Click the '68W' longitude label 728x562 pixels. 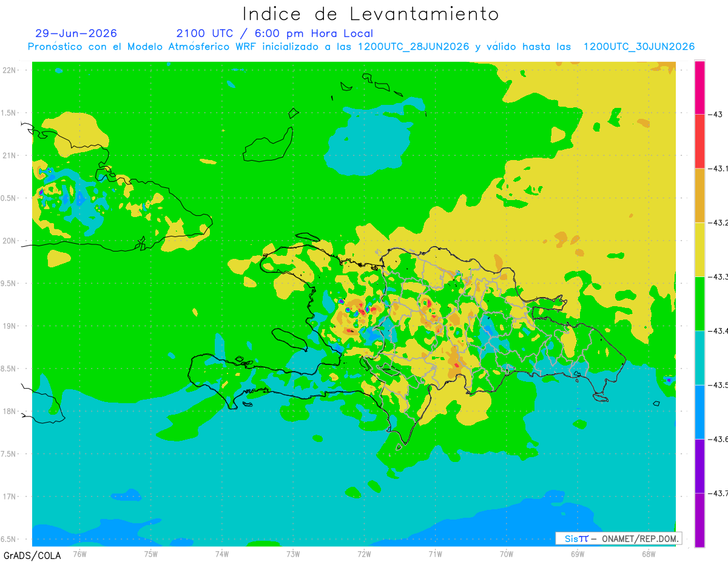649,554
